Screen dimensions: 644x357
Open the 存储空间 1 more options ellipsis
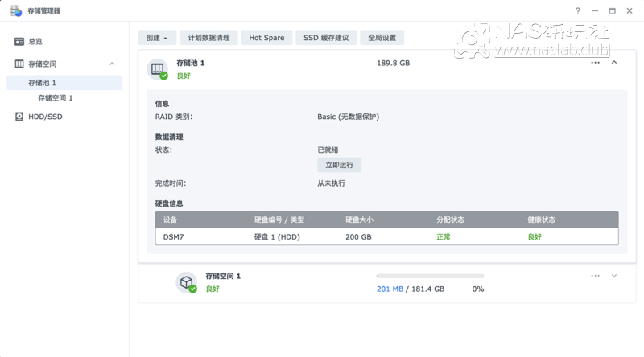(x=596, y=276)
